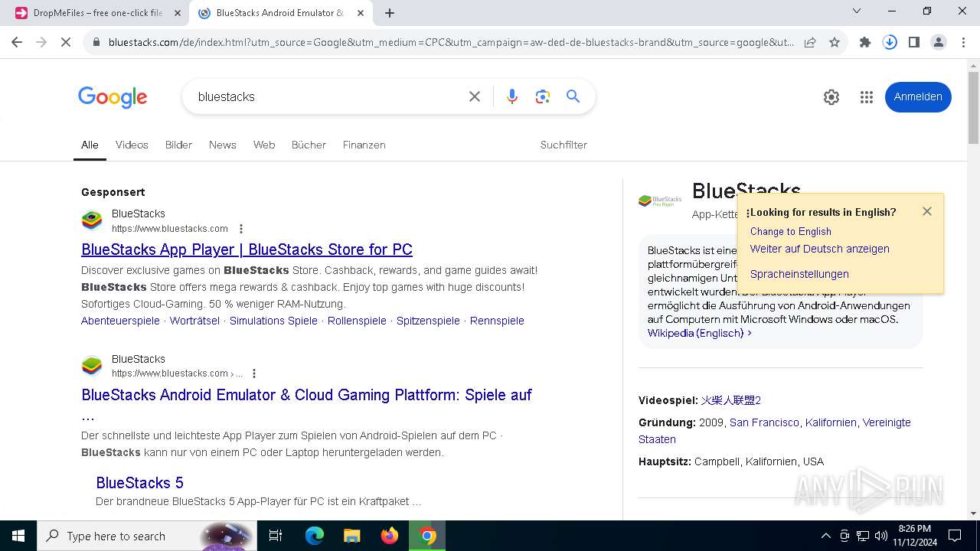Close the DropMeFiles tab

pyautogui.click(x=177, y=13)
